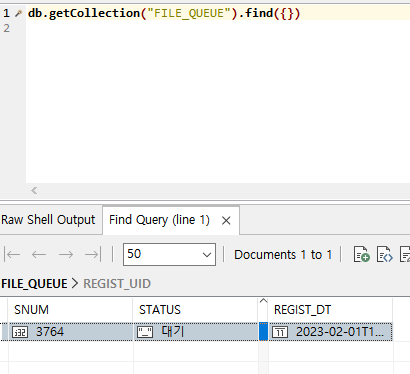Switch to Raw Shell Output tab
The image size is (410, 374).
tap(48, 220)
